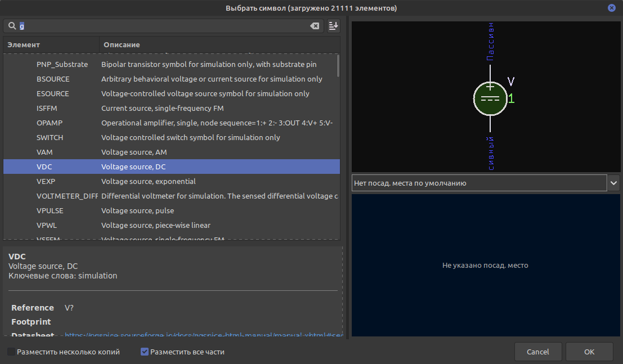Screen dimensions: 623x364
Task: Select the VPULSE voltage source item
Action: (50, 210)
